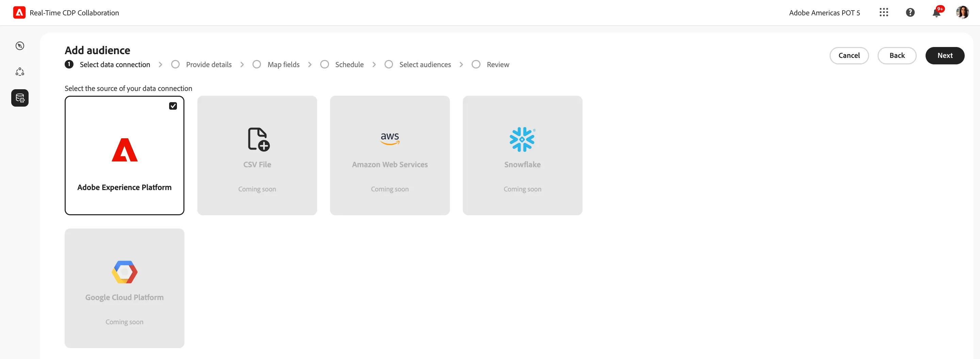Go to the Schedule step label
Screen dimensions: 980x359
click(349, 65)
